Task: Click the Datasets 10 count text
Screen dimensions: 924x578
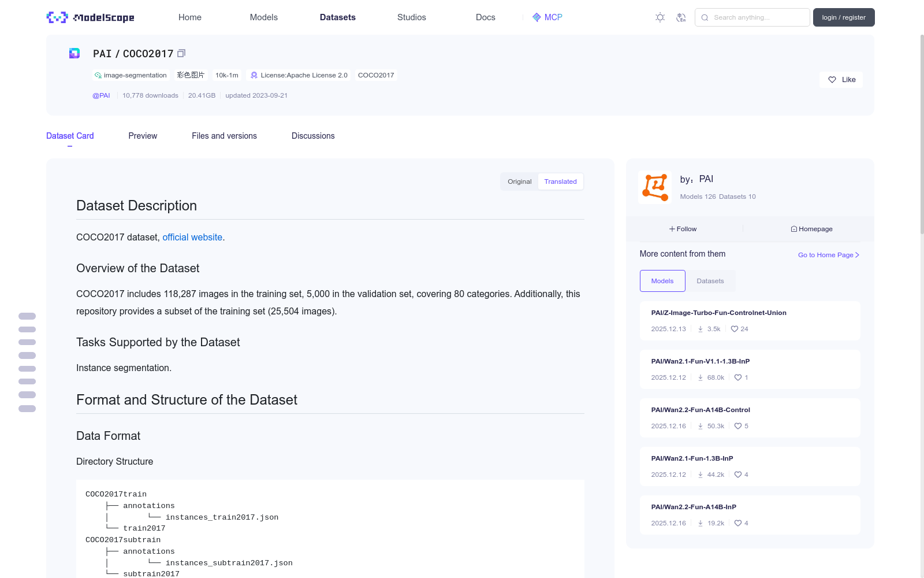Action: (x=737, y=197)
